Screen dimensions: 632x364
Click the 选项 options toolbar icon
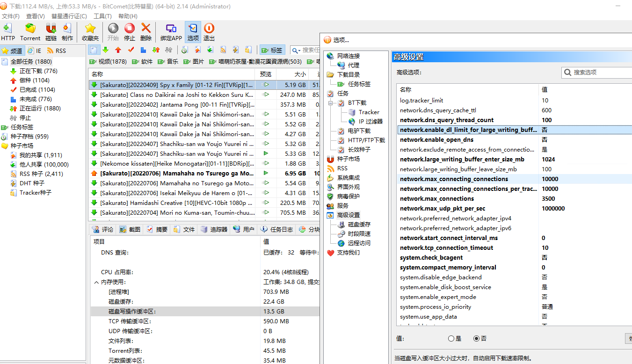point(193,32)
